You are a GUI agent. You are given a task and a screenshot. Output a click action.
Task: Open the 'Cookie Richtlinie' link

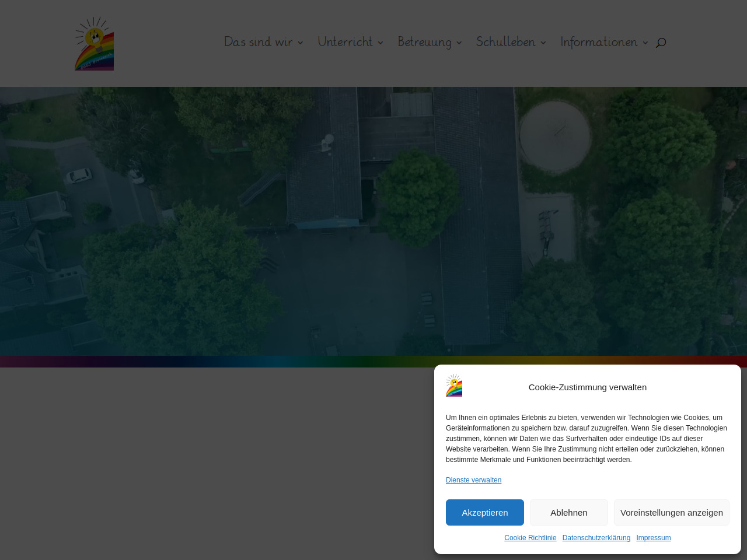(530, 538)
